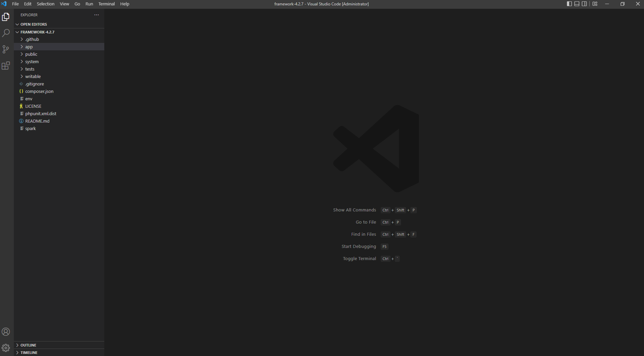The image size is (644, 356).
Task: Close the VS Code window
Action: point(638,4)
